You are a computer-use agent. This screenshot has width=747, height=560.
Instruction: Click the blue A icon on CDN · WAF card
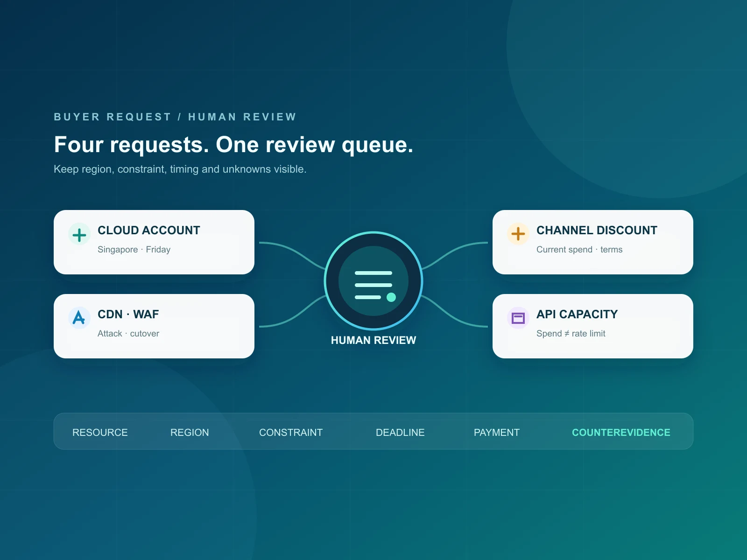click(x=79, y=318)
